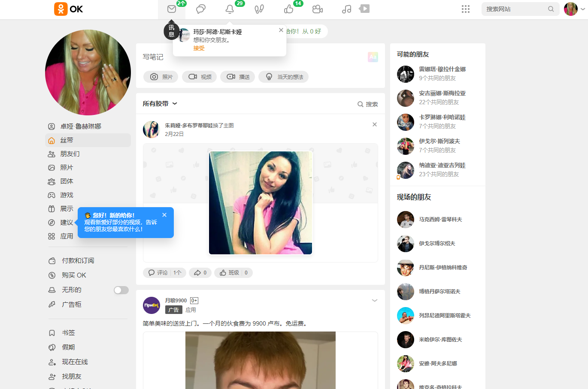
Task: Like the post with 班级 button
Action: click(x=229, y=273)
